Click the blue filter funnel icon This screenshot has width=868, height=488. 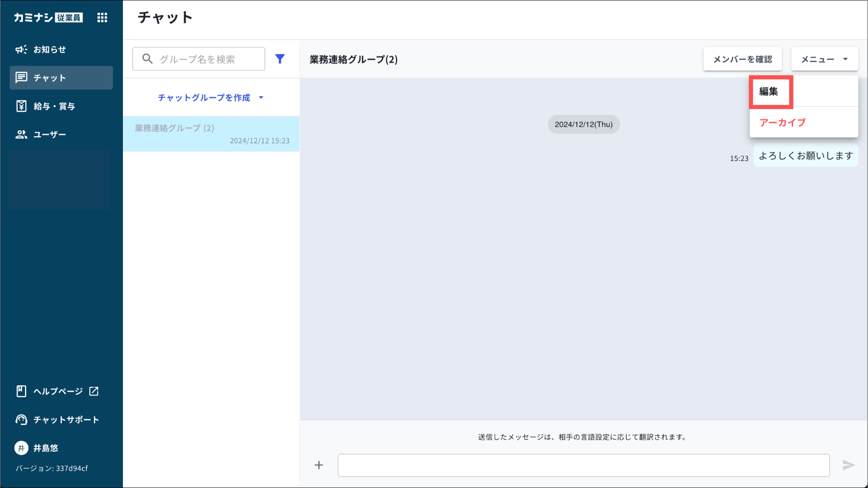280,59
